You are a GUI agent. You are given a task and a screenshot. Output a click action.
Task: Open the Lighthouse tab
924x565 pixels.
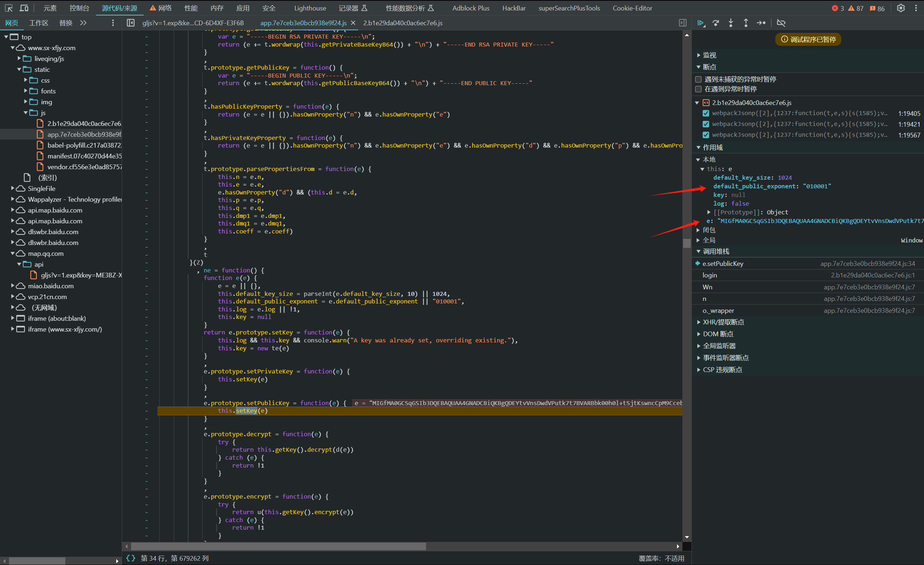tap(310, 8)
